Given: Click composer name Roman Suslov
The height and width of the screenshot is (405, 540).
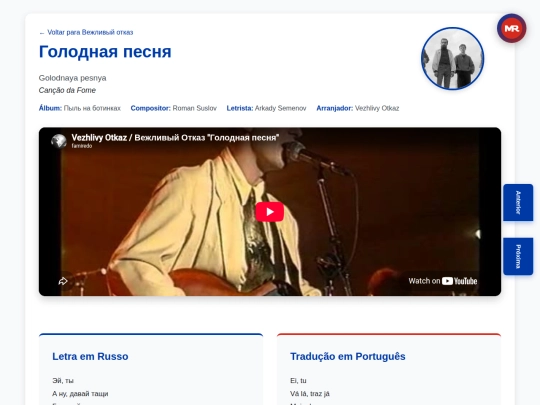Looking at the screenshot, I should point(195,108).
